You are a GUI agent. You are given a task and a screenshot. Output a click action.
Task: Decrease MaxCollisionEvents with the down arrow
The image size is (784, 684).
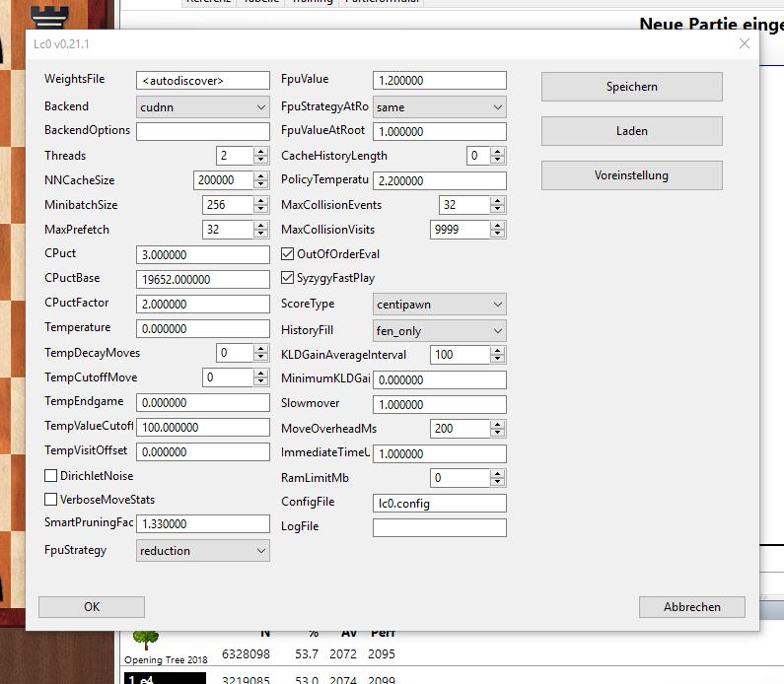click(497, 209)
